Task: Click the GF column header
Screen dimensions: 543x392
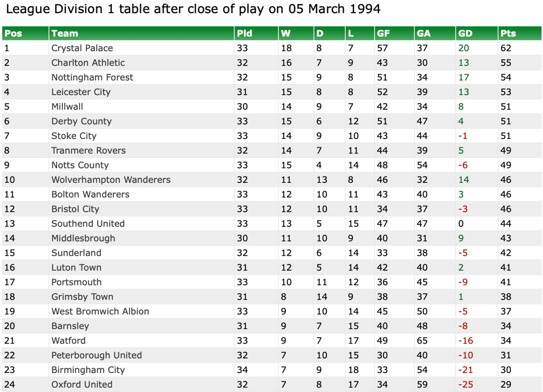Action: 383,33
